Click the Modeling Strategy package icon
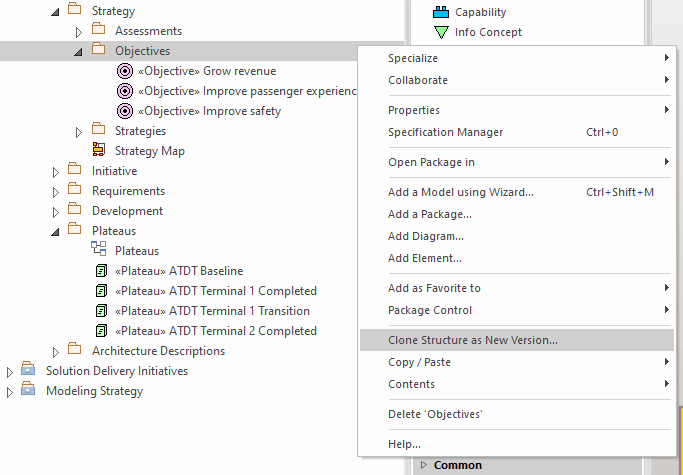The height and width of the screenshot is (475, 683). click(x=29, y=391)
